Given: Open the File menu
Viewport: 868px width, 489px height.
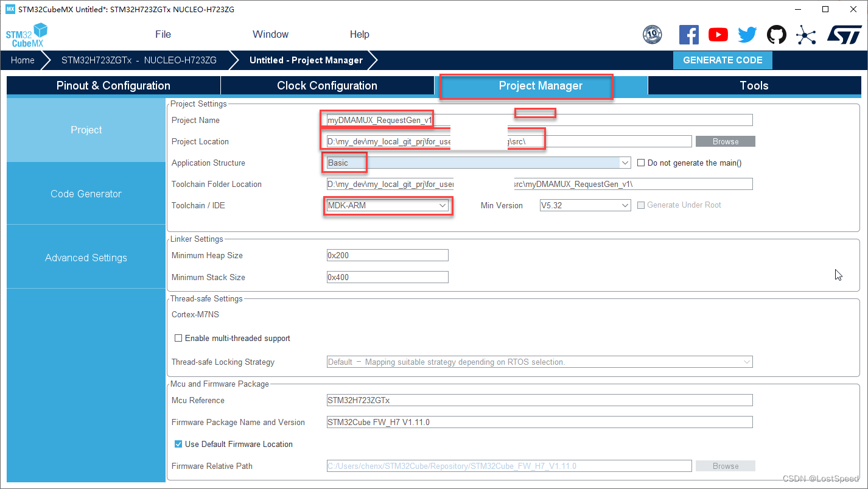Looking at the screenshot, I should 163,34.
